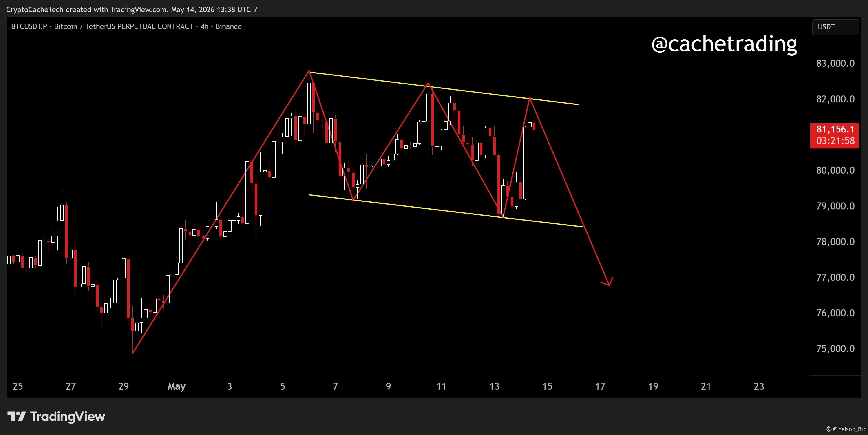Viewport: 868px width, 435px height.
Task: Click the 7 date label on time axis
Action: click(x=335, y=386)
